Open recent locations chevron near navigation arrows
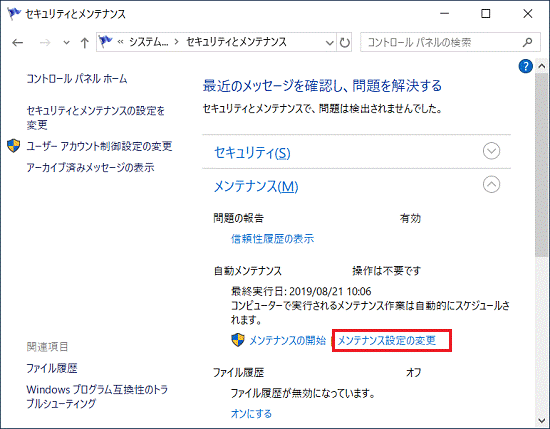550x429 pixels. (66, 43)
